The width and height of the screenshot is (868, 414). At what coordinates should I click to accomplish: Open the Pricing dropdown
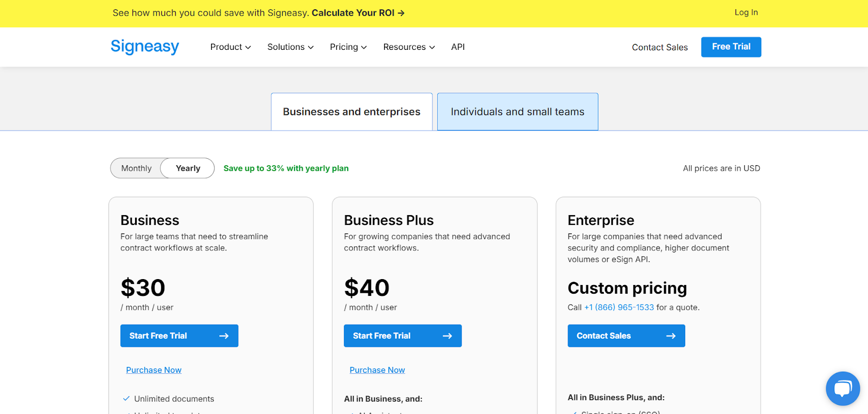click(x=348, y=47)
